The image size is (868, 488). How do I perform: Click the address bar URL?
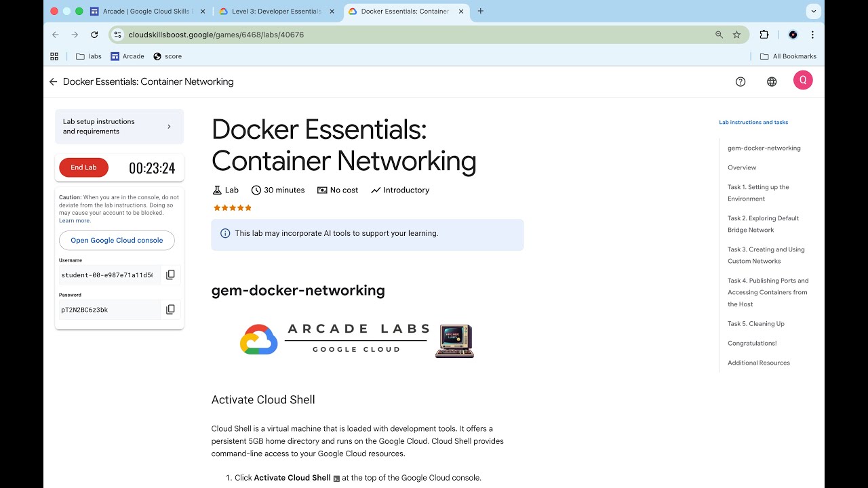pos(216,35)
